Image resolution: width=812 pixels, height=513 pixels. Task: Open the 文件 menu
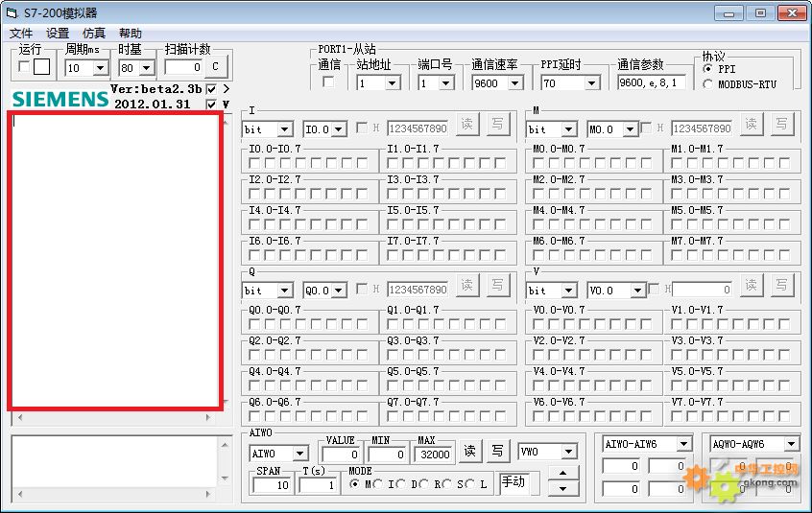(x=21, y=34)
